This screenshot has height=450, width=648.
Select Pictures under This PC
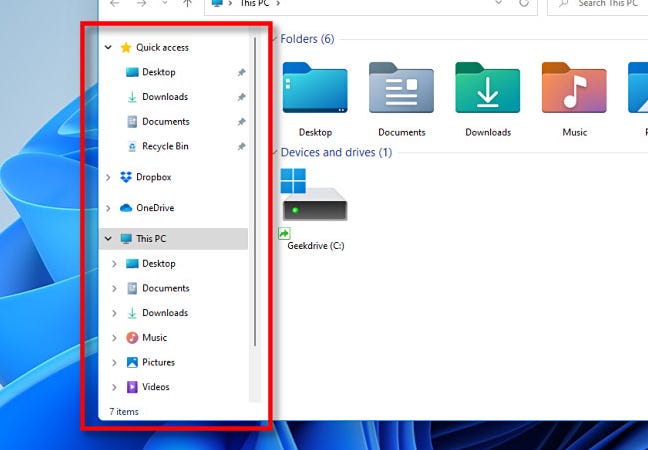pos(157,362)
